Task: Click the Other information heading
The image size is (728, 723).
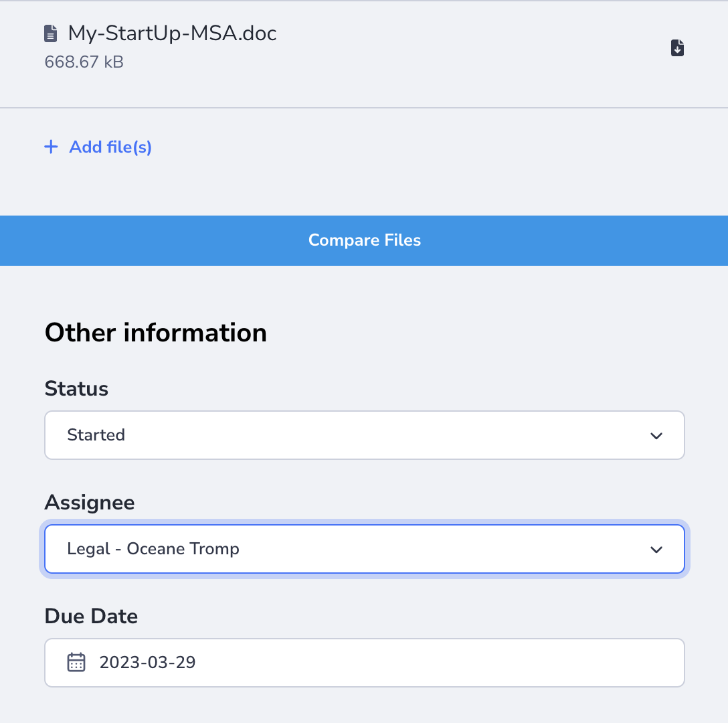Action: point(155,333)
